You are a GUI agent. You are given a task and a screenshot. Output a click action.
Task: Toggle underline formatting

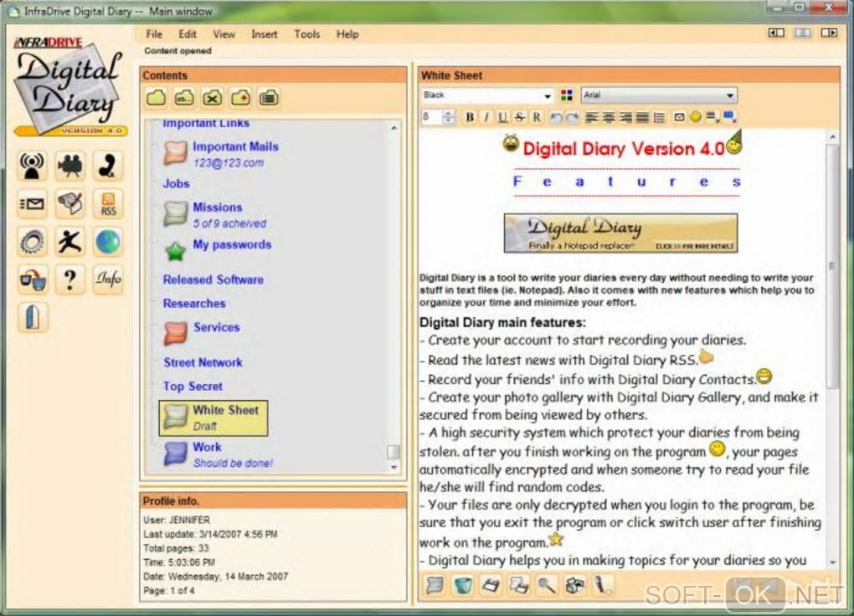(x=502, y=117)
